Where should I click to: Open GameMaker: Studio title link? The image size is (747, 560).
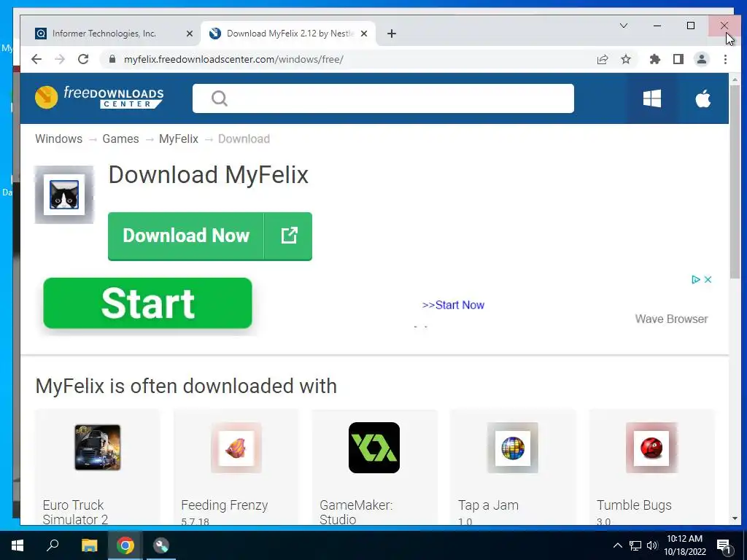tap(356, 512)
